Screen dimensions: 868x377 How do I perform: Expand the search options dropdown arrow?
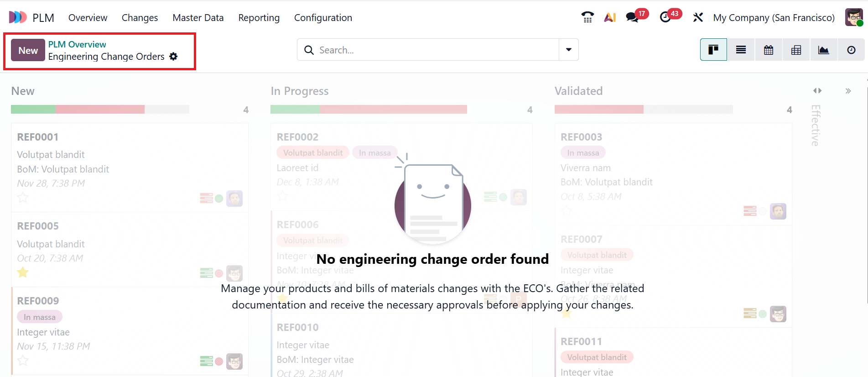click(x=569, y=50)
